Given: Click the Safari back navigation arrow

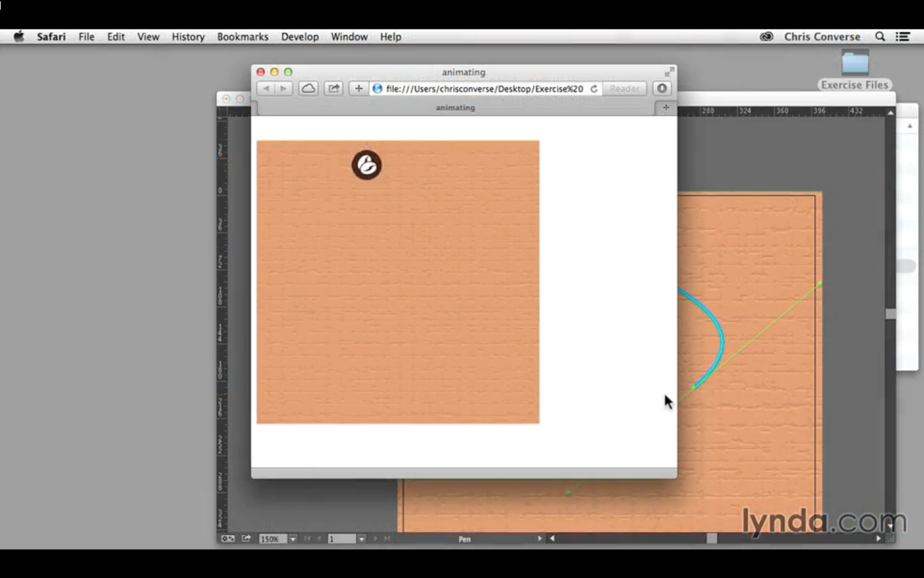Looking at the screenshot, I should [x=266, y=89].
